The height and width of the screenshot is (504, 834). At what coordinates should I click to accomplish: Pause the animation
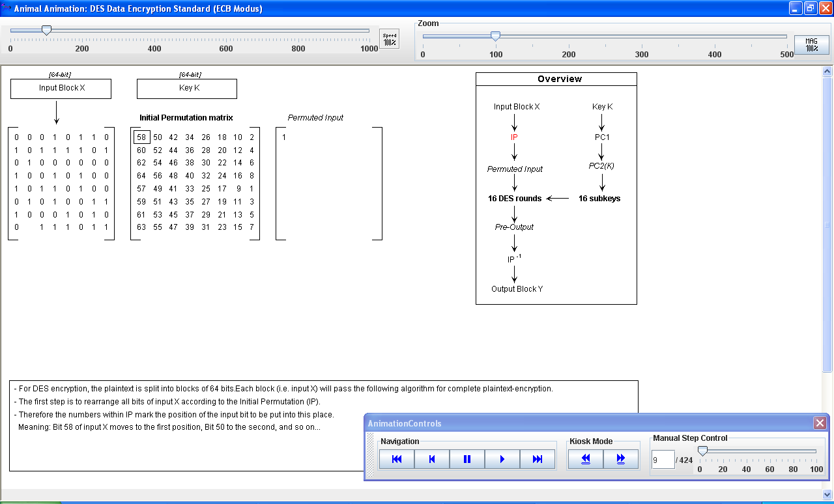[x=467, y=459]
